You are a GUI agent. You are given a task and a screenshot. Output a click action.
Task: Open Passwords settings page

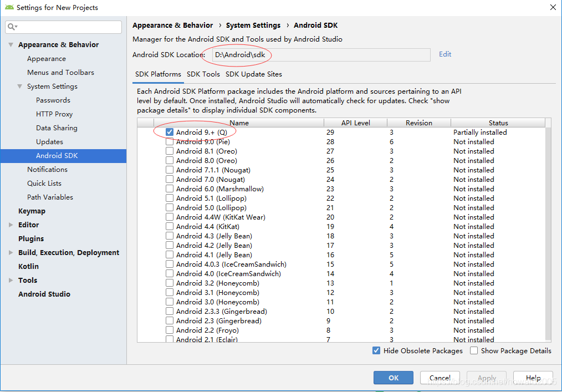(x=53, y=100)
